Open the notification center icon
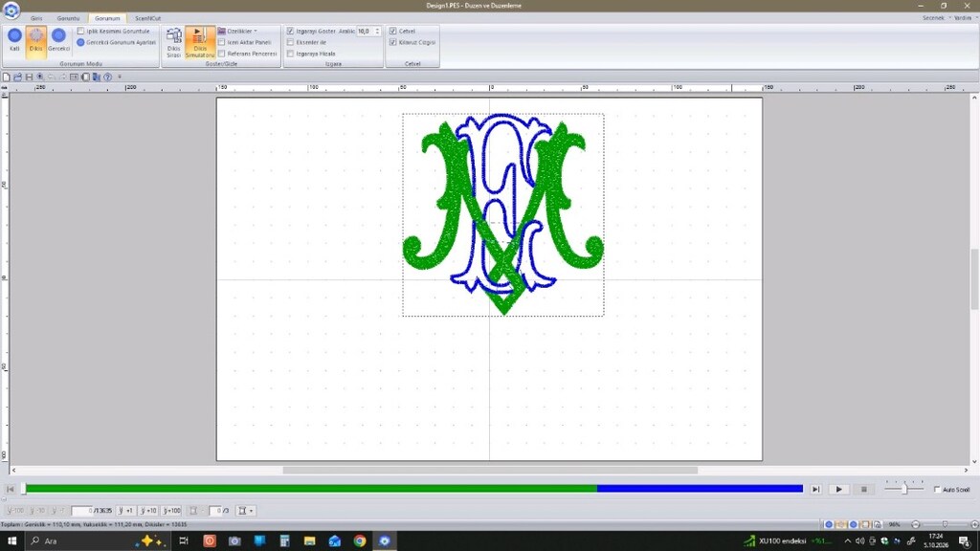Screen dimensions: 980x551 point(965,541)
